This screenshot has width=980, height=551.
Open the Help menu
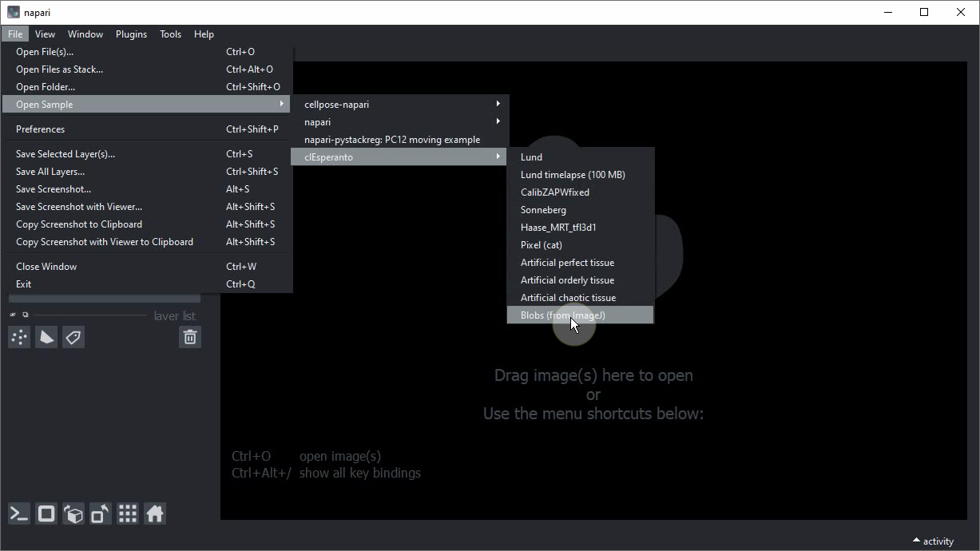pos(204,34)
